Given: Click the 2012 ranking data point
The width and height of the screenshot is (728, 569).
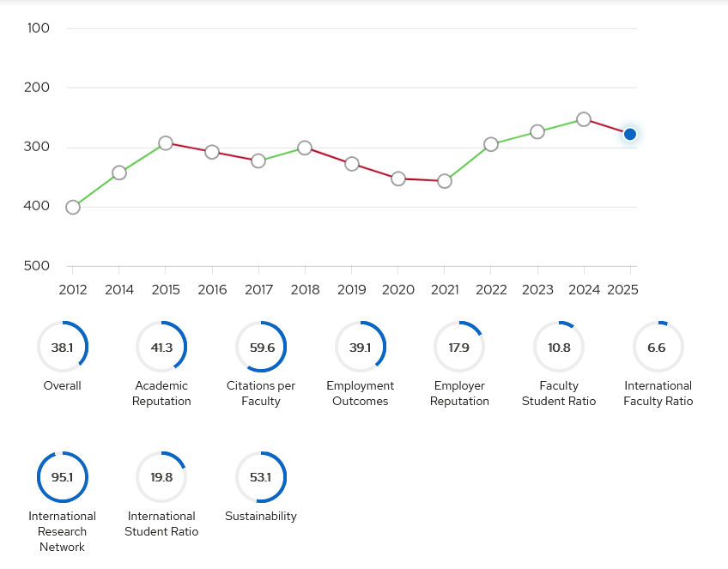Looking at the screenshot, I should pos(73,207).
